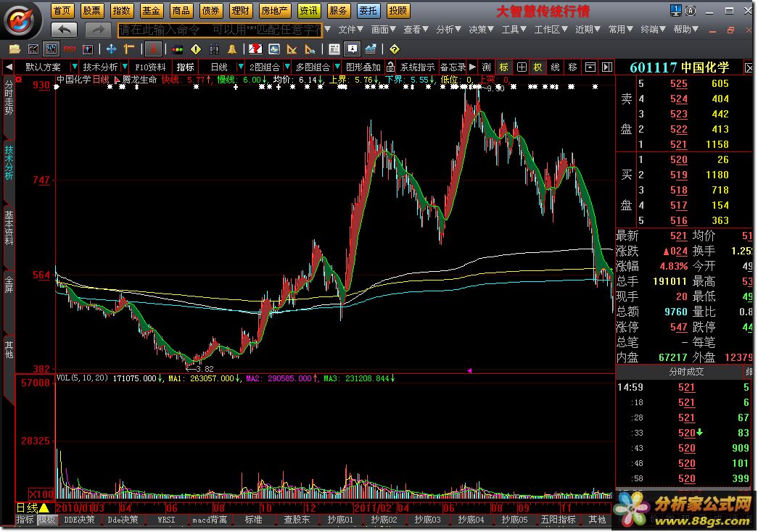Open the 工作区 dropdown menu
The width and height of the screenshot is (758, 532).
551,30
